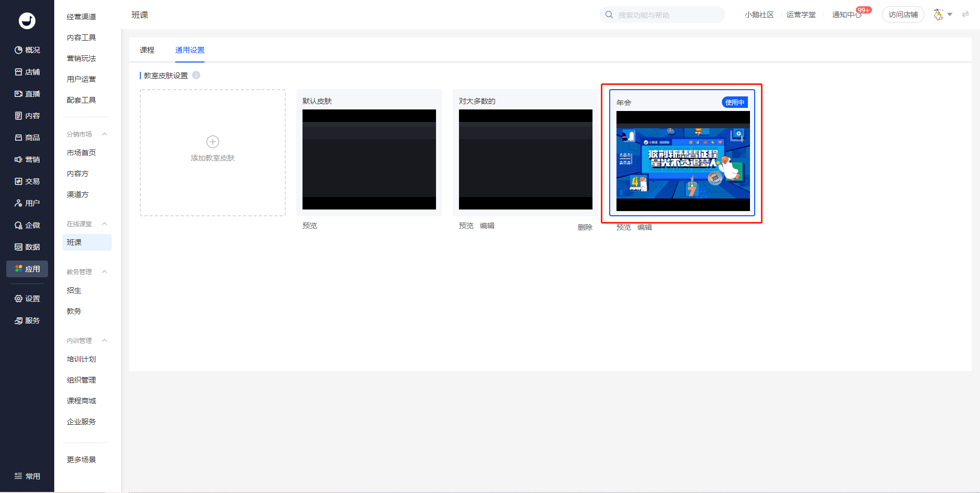Click the plus icon to add classroom skin
This screenshot has height=493, width=980.
213,142
